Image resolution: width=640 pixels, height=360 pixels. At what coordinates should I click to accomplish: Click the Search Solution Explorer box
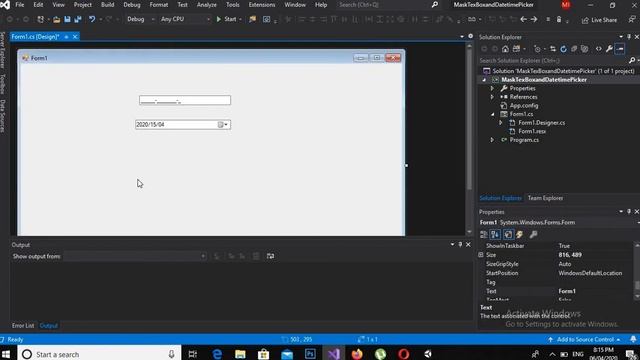pyautogui.click(x=553, y=60)
